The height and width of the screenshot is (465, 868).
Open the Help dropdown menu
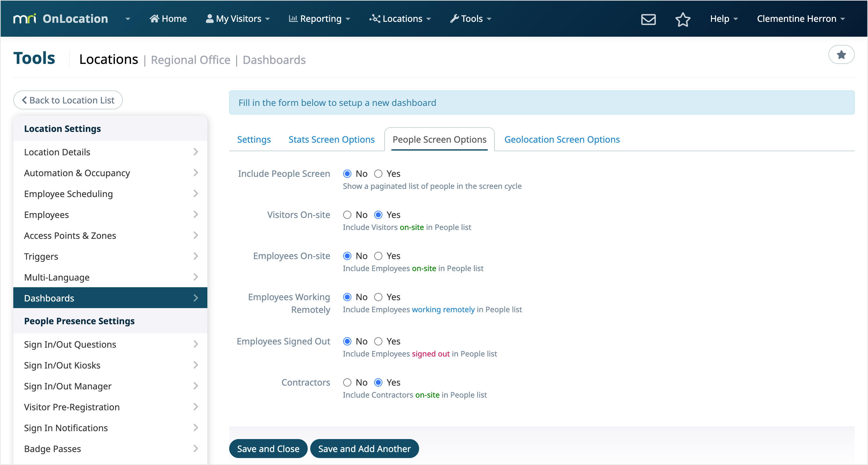point(723,19)
